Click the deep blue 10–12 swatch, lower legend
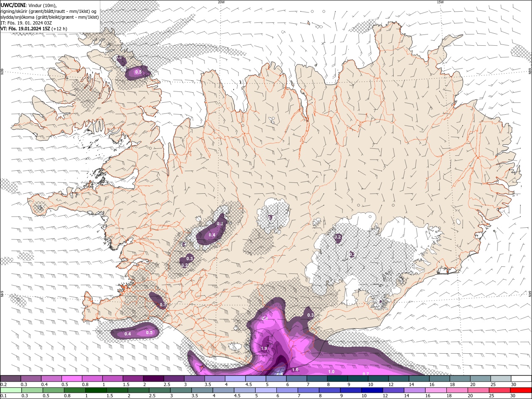The image size is (532, 399). (372, 390)
